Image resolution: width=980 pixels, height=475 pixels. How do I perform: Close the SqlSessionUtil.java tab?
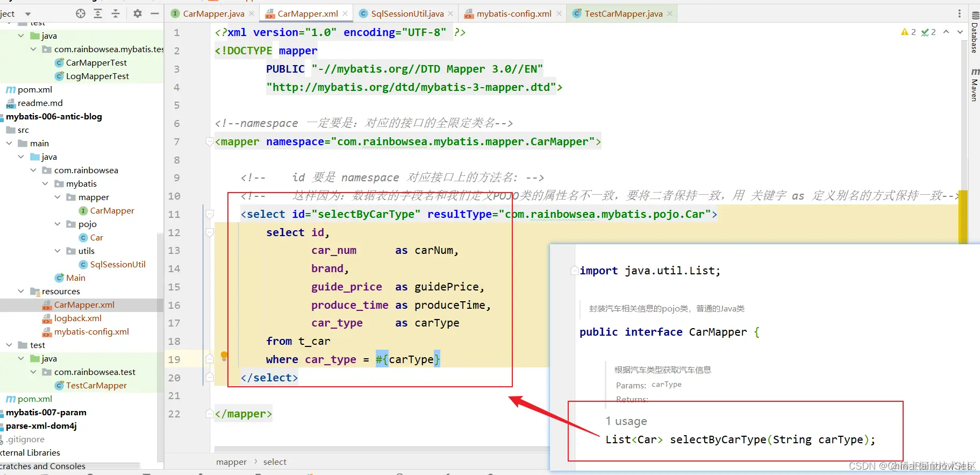[x=450, y=13]
